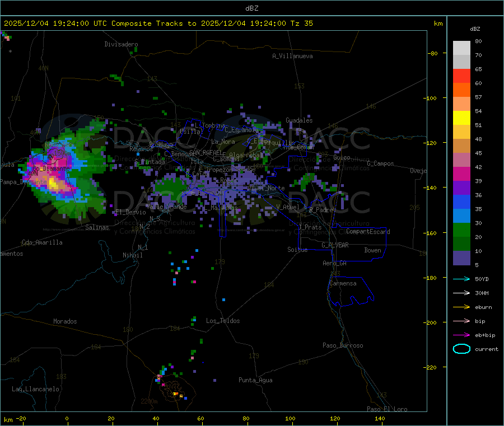This screenshot has width=504, height=426.
Task: Click the cyan 'current' ellipse legend symbol
Action: click(x=461, y=349)
